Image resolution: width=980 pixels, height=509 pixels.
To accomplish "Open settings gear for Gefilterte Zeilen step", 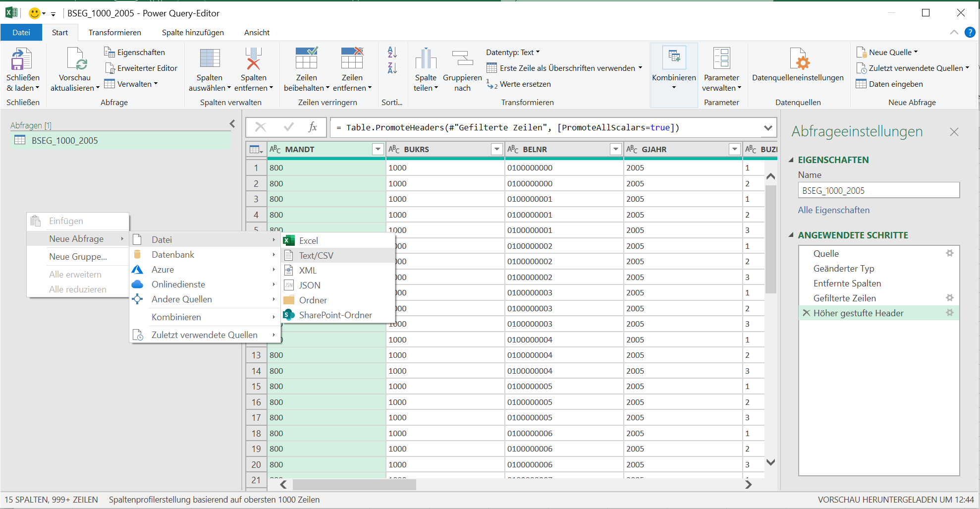I will pyautogui.click(x=950, y=298).
